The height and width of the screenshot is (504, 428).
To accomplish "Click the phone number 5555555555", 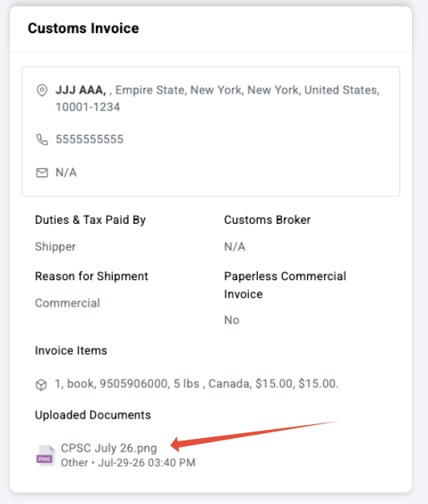I will point(89,139).
